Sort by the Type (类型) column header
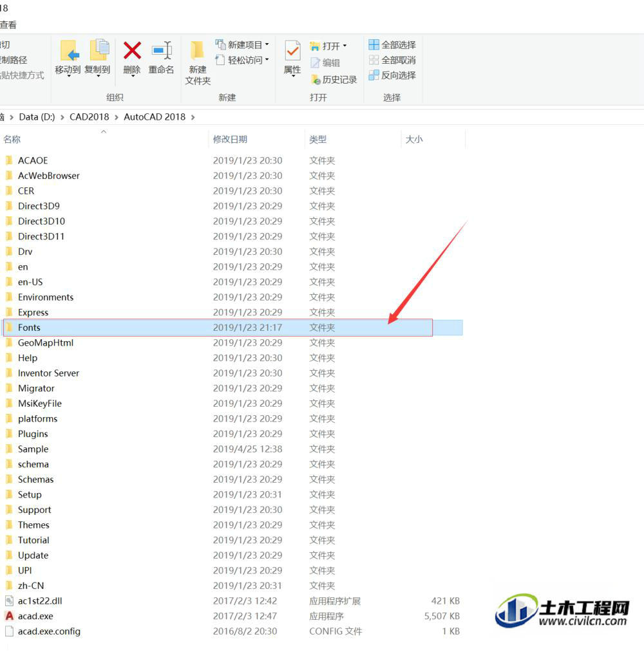The width and height of the screenshot is (644, 652). [318, 139]
